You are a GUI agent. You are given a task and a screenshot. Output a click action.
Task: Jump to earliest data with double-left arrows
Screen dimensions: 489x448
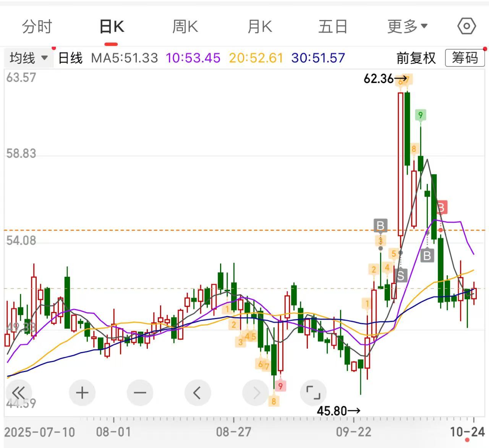18,393
